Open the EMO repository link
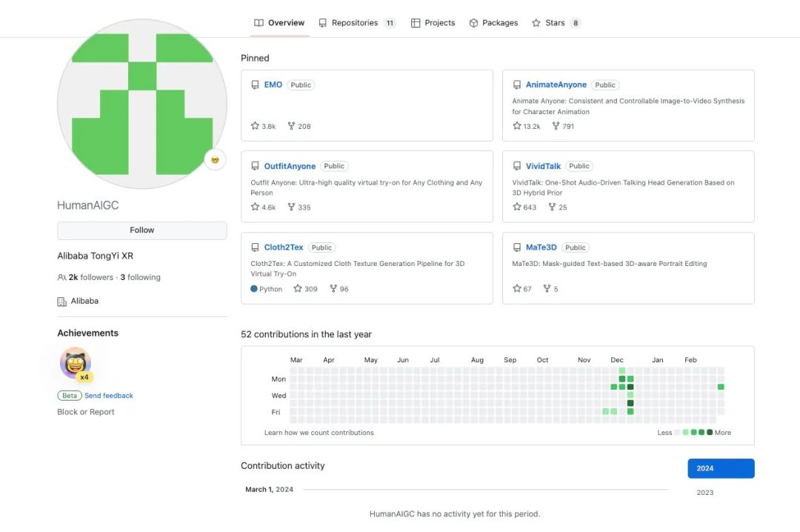The width and height of the screenshot is (800, 532). tap(273, 84)
